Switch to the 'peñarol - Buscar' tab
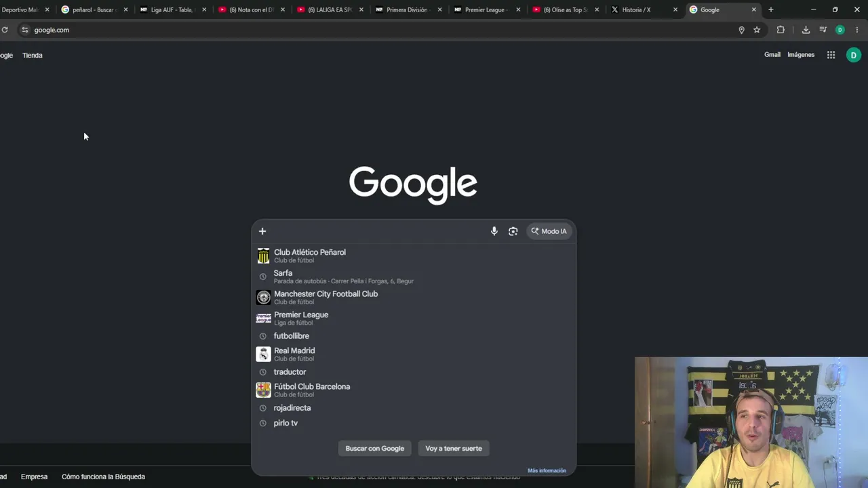Viewport: 868px width, 488px height. [94, 9]
